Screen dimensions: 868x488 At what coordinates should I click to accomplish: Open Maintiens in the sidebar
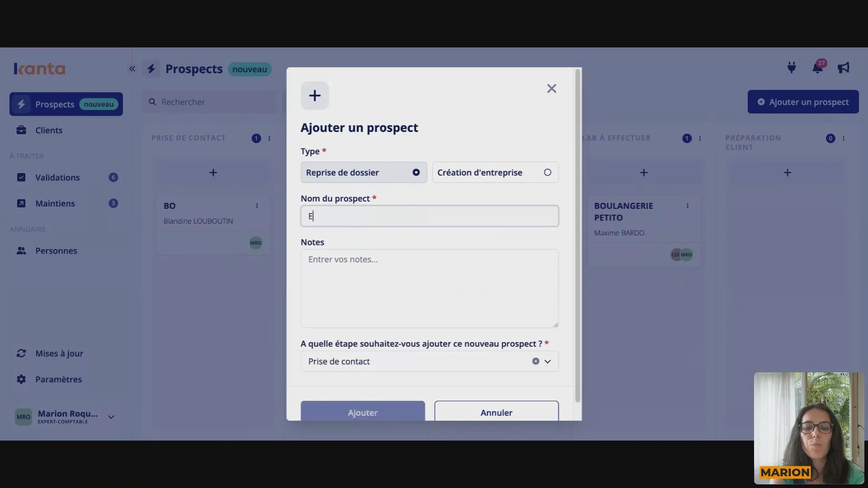66,203
